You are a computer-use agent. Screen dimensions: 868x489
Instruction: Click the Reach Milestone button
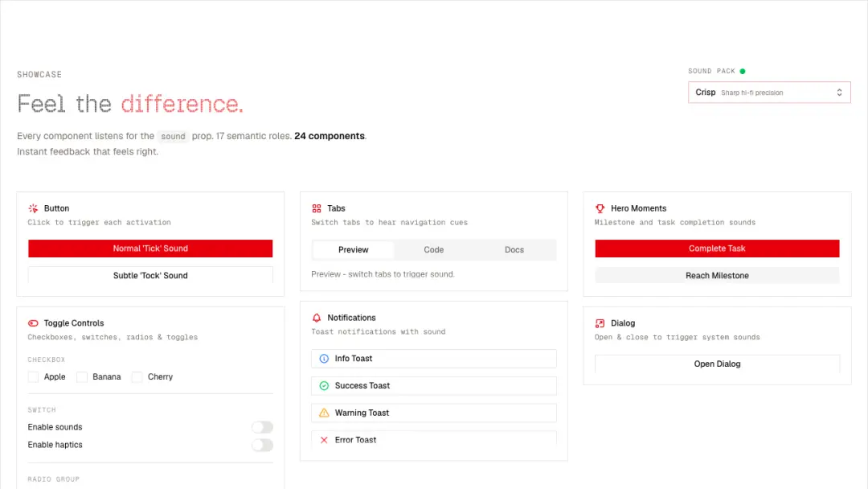click(717, 275)
